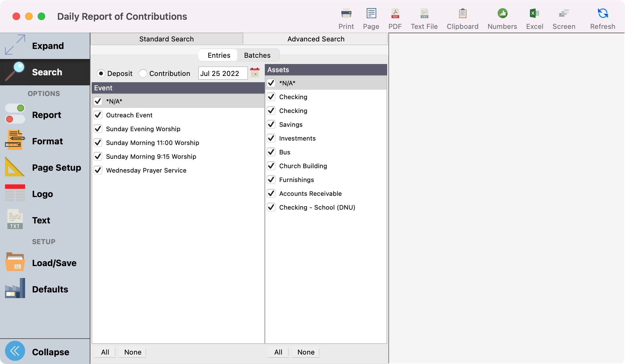Viewport: 625px width, 364px height.
Task: Select all assets with All button
Action: click(278, 352)
